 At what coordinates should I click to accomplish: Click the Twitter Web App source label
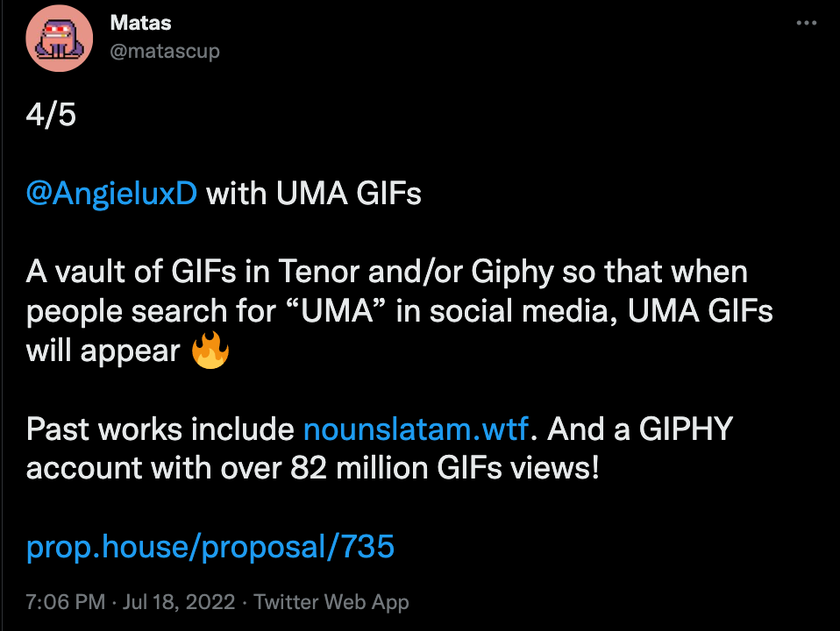pyautogui.click(x=331, y=602)
